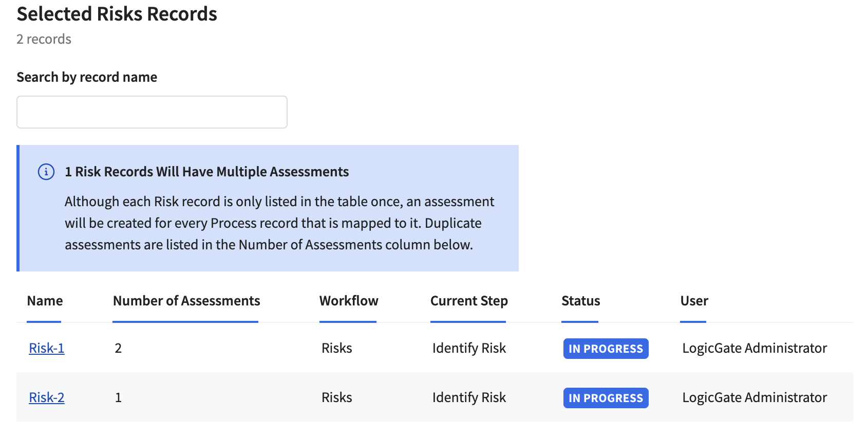Click the Risks workflow cell for Risk-2
Viewport: 868px width, 435px height.
pyautogui.click(x=336, y=397)
